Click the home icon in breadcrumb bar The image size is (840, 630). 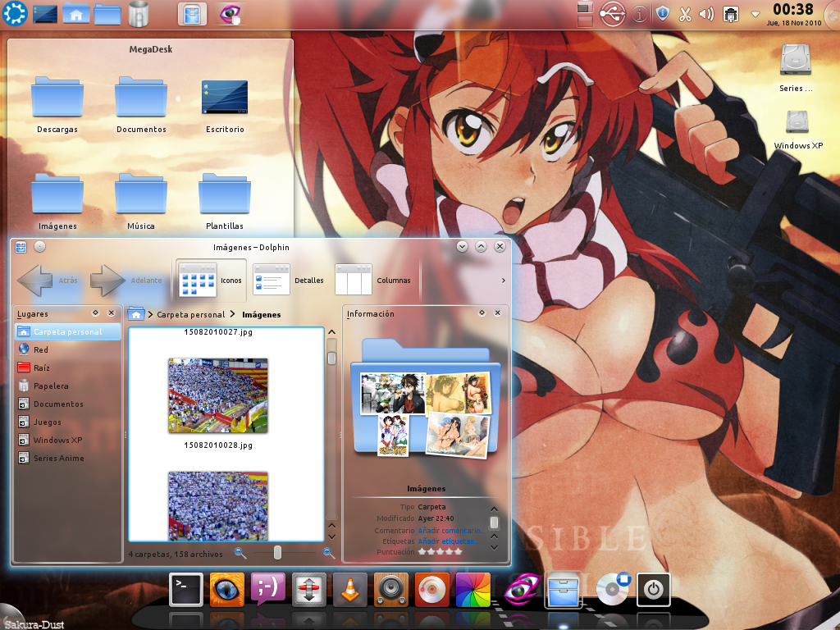136,314
